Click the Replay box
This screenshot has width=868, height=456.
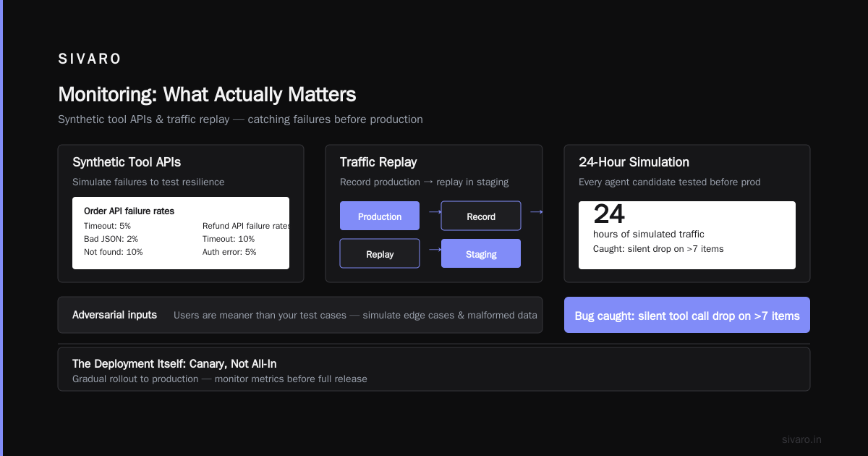click(380, 254)
